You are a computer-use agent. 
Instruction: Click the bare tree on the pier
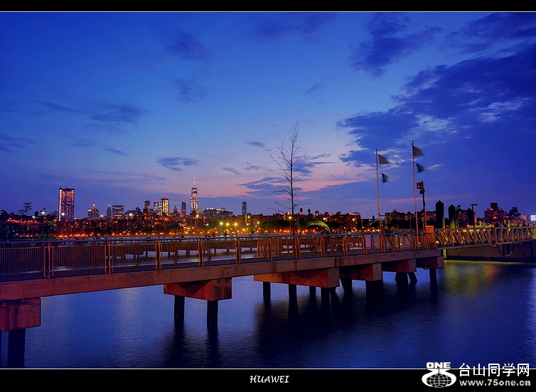point(291,174)
